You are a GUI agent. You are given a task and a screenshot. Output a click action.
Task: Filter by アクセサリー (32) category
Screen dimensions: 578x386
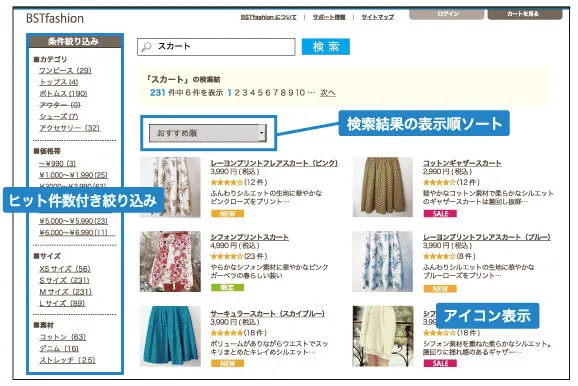pyautogui.click(x=70, y=128)
